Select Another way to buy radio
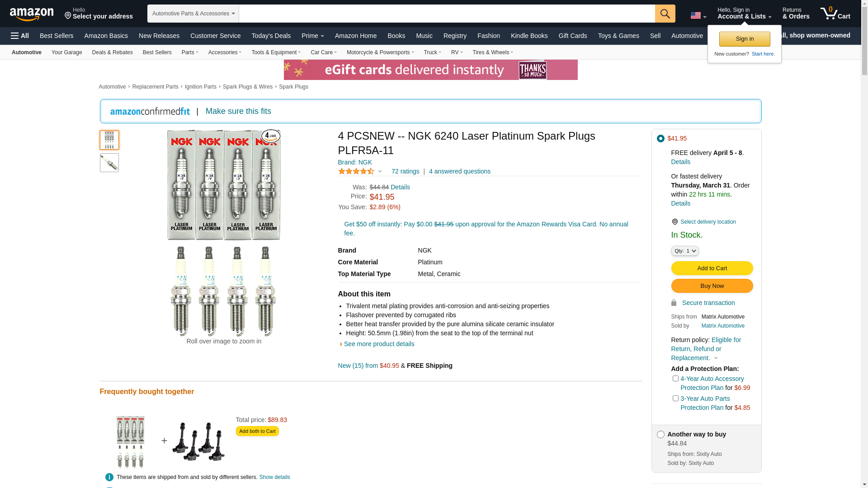Screen dimensions: 868x488 click(660, 435)
